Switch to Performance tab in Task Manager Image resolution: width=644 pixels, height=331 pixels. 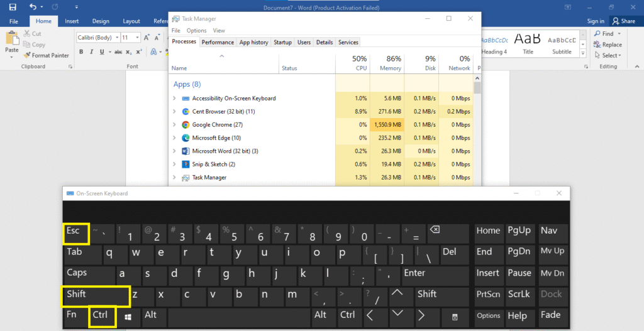pos(218,42)
